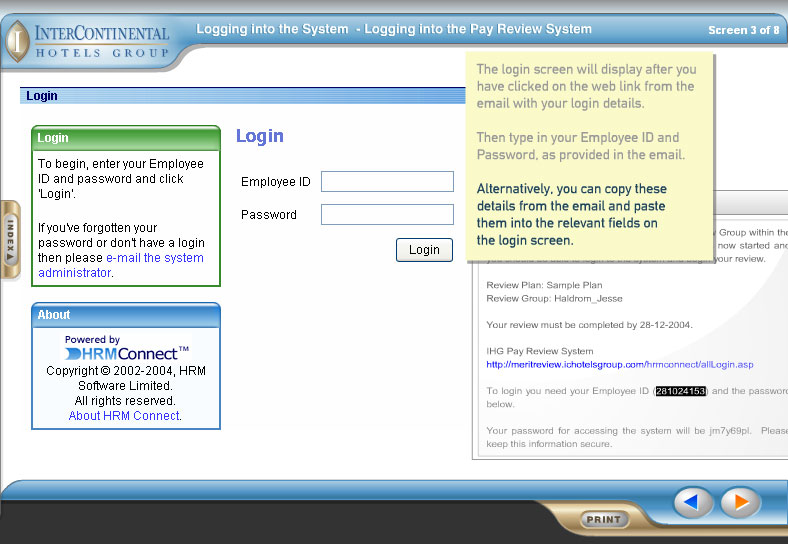Focus the Password input field
The width and height of the screenshot is (788, 544).
coord(387,215)
